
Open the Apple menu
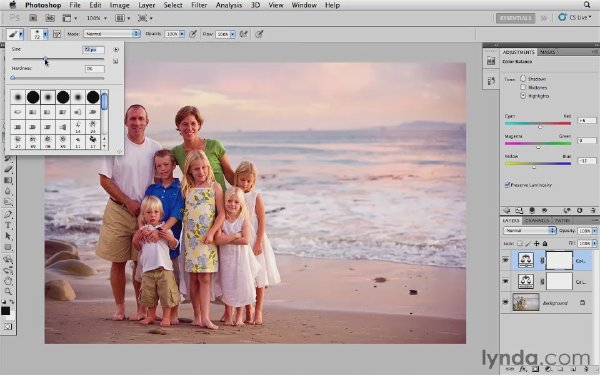tap(13, 5)
